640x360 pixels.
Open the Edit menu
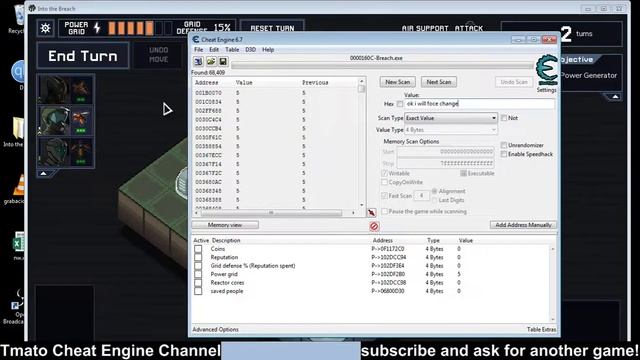pyautogui.click(x=214, y=50)
